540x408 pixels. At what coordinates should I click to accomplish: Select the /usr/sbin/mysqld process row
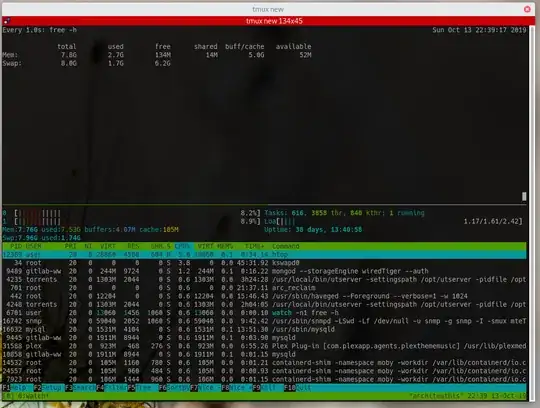(x=264, y=329)
